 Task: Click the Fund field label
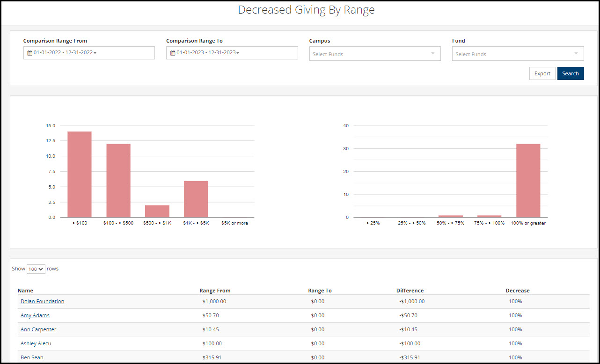[459, 41]
